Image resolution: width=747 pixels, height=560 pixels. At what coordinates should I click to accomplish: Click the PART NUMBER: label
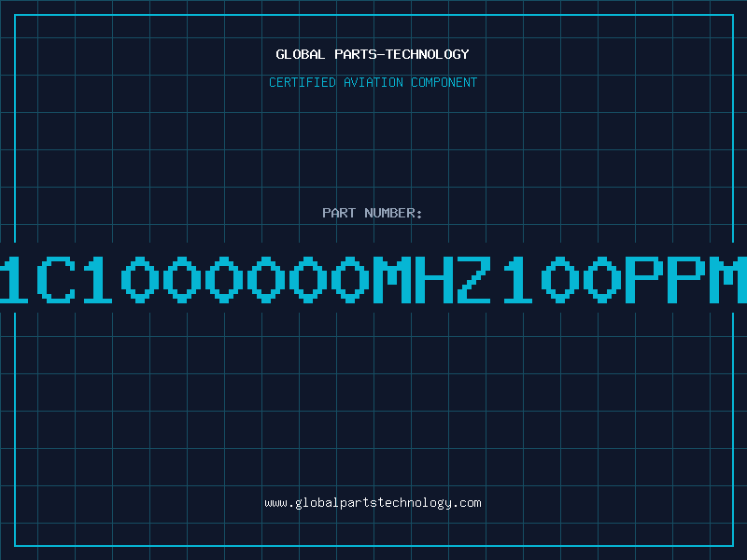[x=373, y=213]
